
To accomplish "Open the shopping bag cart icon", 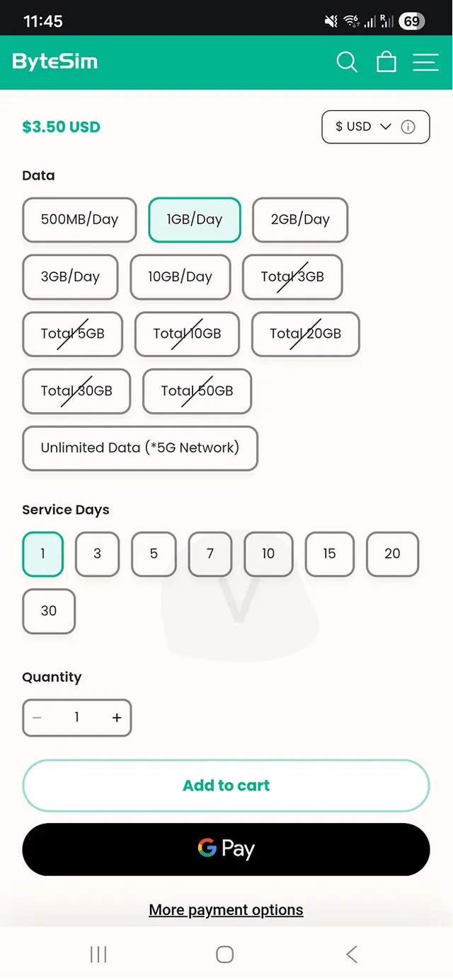I will pyautogui.click(x=386, y=62).
